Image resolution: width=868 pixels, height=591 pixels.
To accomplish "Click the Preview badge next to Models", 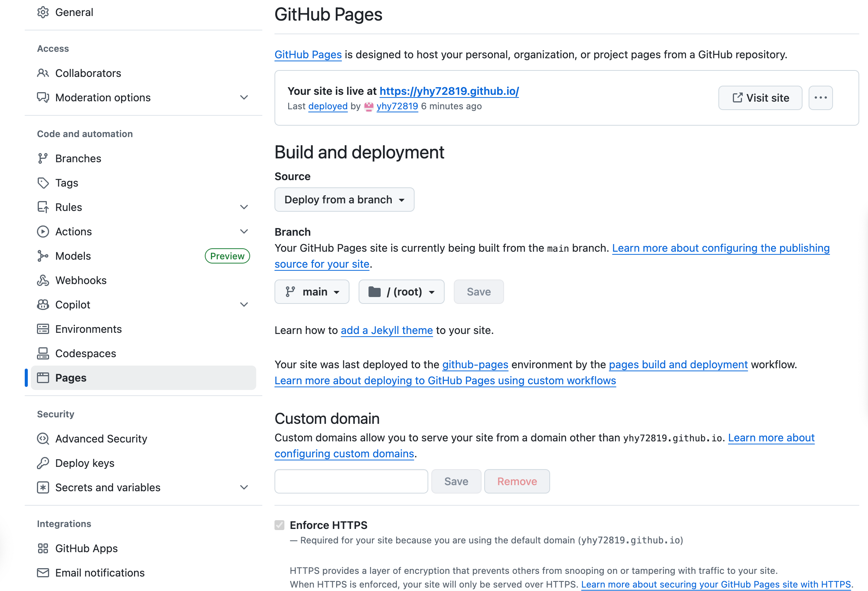I will [x=227, y=256].
